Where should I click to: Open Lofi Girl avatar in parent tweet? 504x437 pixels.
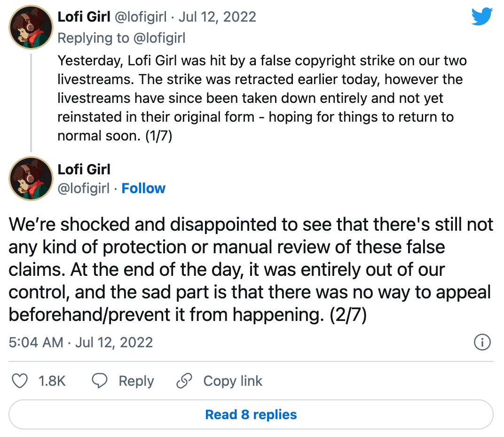coord(31,27)
